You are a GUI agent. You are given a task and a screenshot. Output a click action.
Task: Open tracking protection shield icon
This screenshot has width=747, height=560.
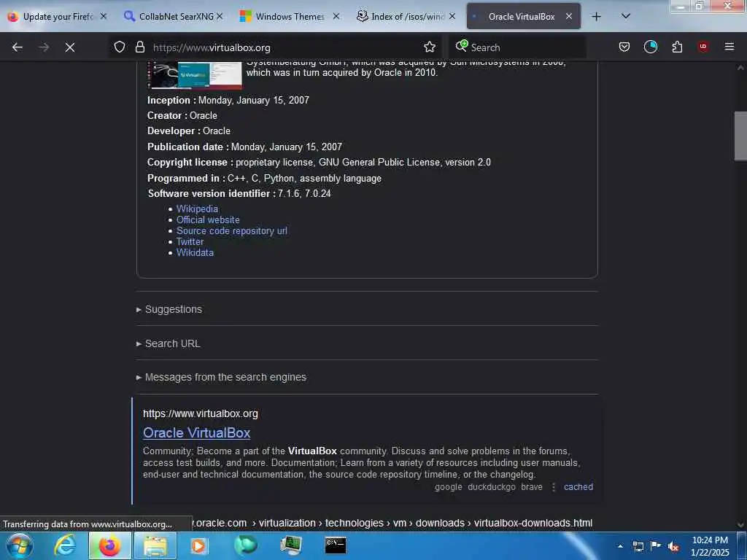(x=120, y=47)
